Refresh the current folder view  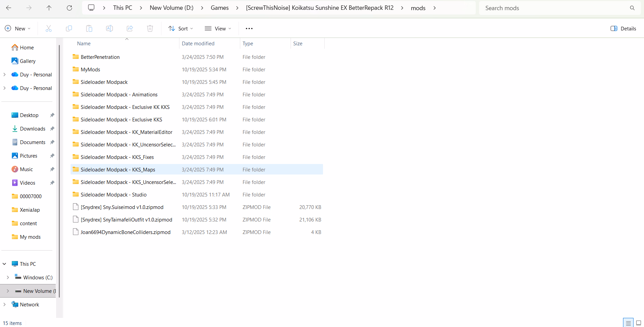[69, 8]
